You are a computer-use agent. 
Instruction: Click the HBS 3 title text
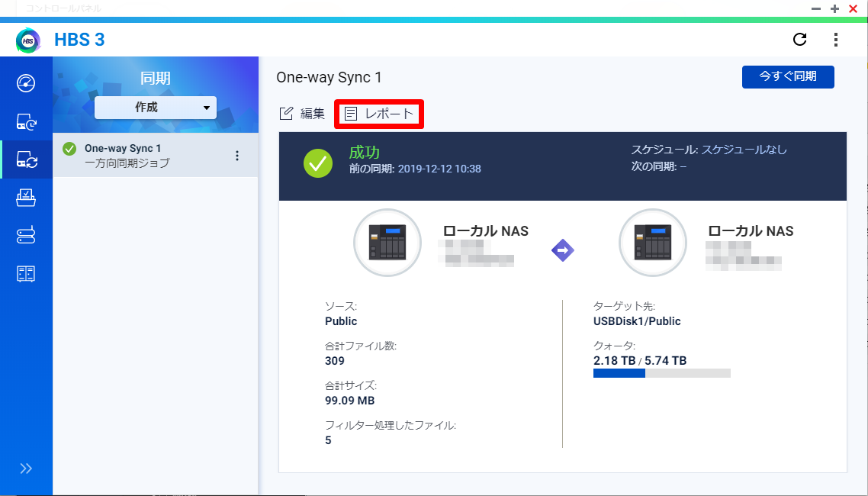[x=79, y=40]
